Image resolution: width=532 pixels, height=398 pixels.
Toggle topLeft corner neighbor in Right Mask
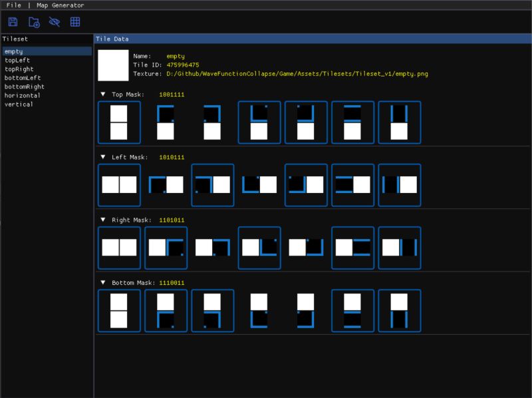166,248
